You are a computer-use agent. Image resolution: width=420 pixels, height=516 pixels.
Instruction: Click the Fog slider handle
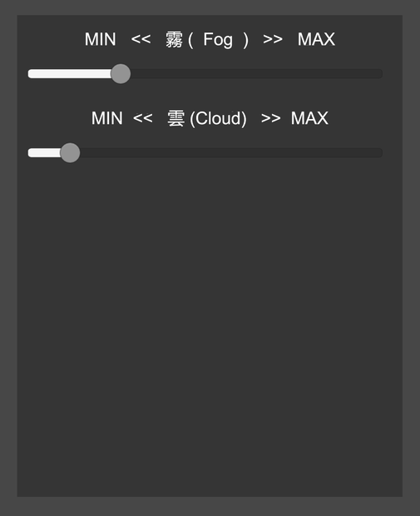(121, 74)
